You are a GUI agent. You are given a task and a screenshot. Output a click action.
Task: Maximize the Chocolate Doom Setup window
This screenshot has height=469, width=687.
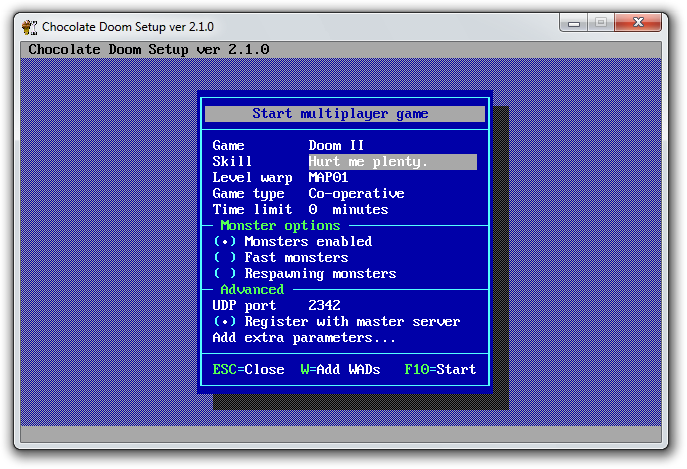[603, 22]
